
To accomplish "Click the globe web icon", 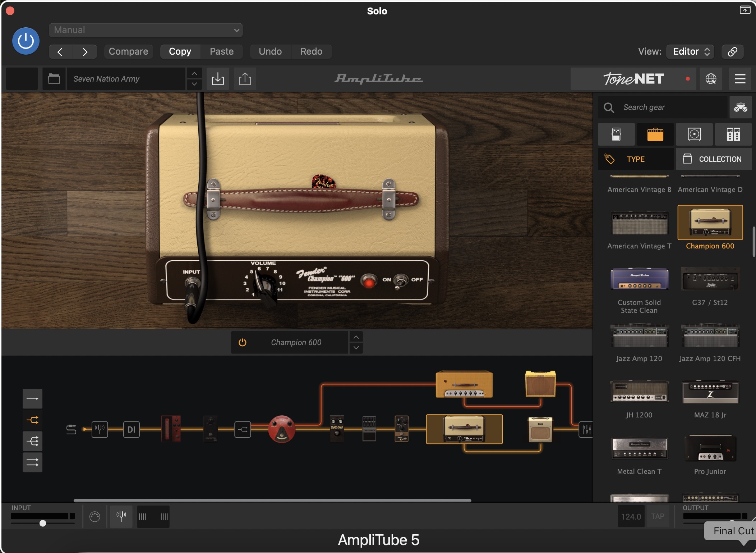I will 711,78.
